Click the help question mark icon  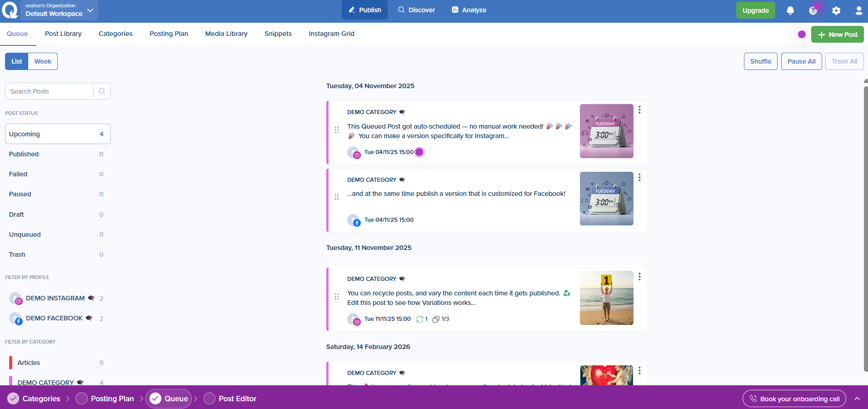[813, 10]
